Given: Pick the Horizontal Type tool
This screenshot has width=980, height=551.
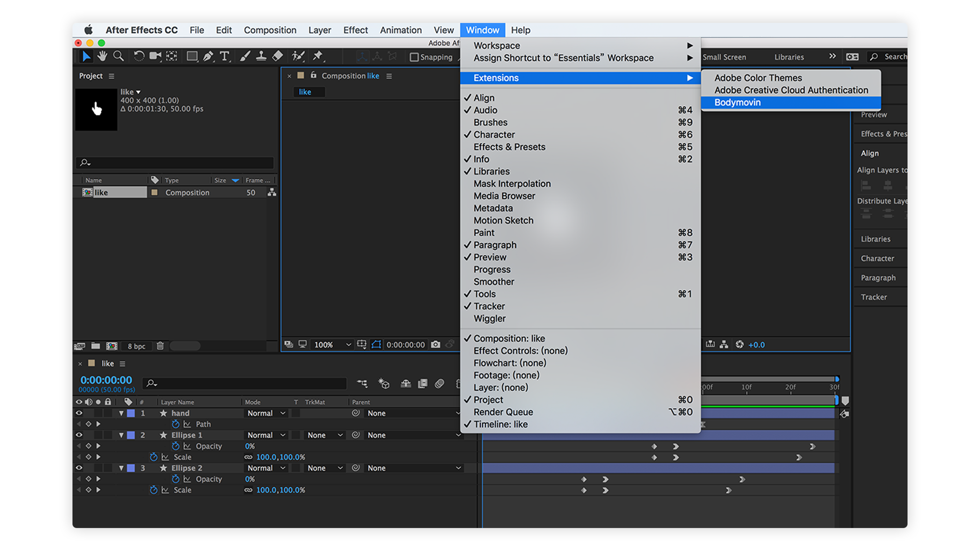Looking at the screenshot, I should (x=225, y=56).
